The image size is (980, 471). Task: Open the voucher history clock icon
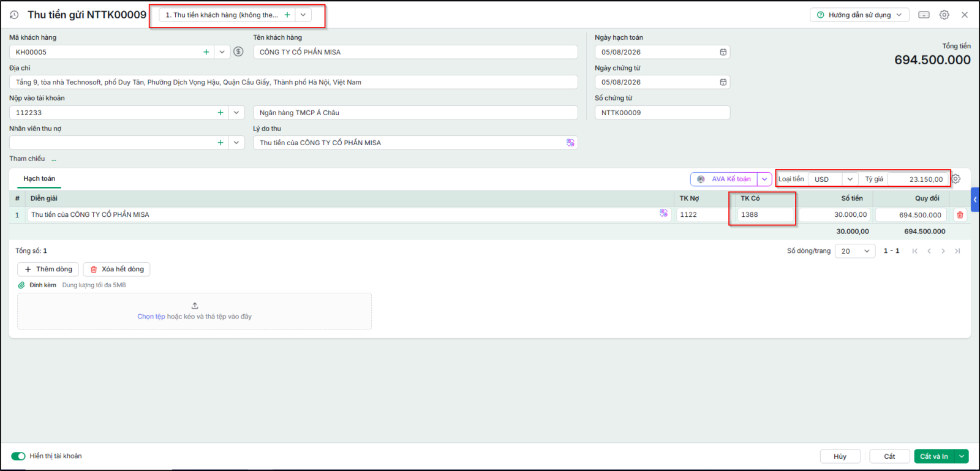(14, 15)
